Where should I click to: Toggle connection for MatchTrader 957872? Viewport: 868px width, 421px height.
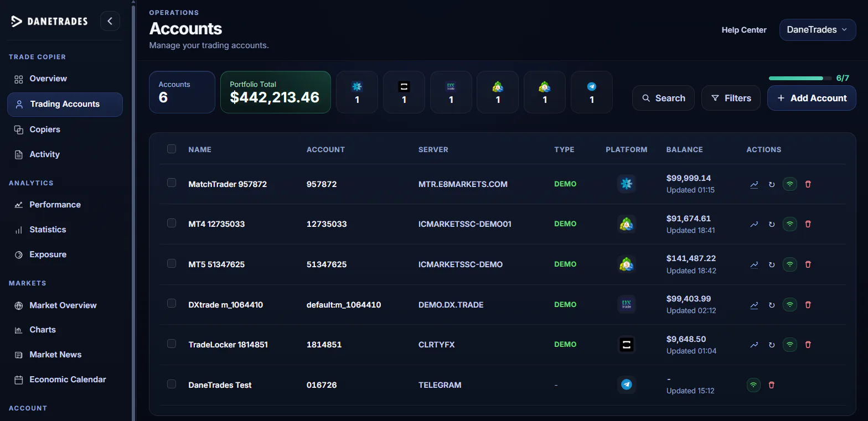pos(790,184)
